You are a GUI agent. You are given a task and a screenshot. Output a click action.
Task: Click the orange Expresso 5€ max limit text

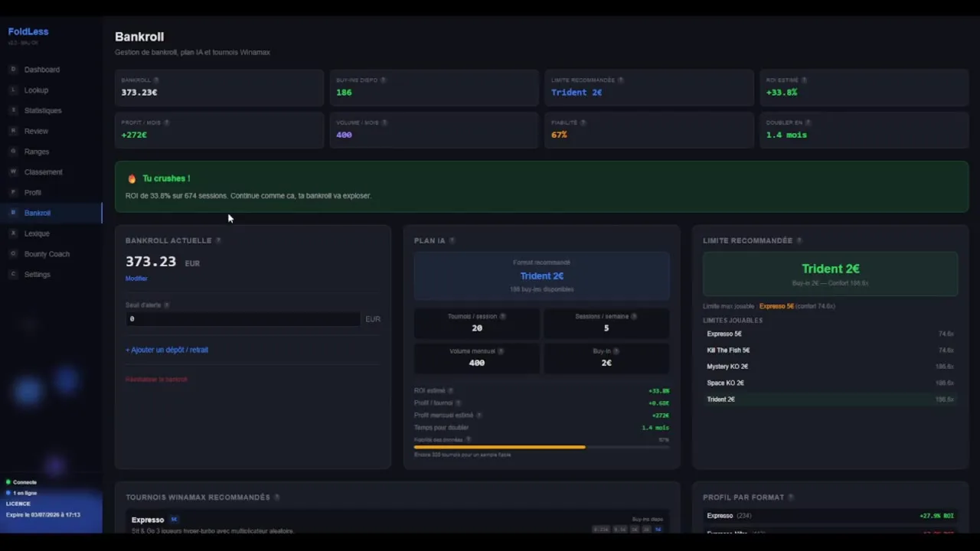[776, 306]
